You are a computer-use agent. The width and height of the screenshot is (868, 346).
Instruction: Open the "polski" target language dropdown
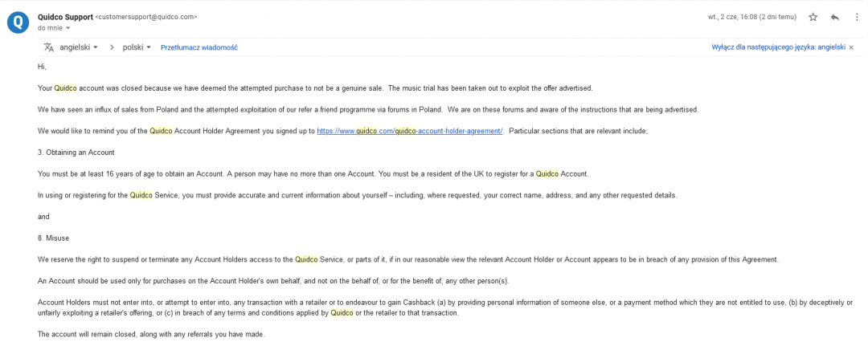pos(137,47)
